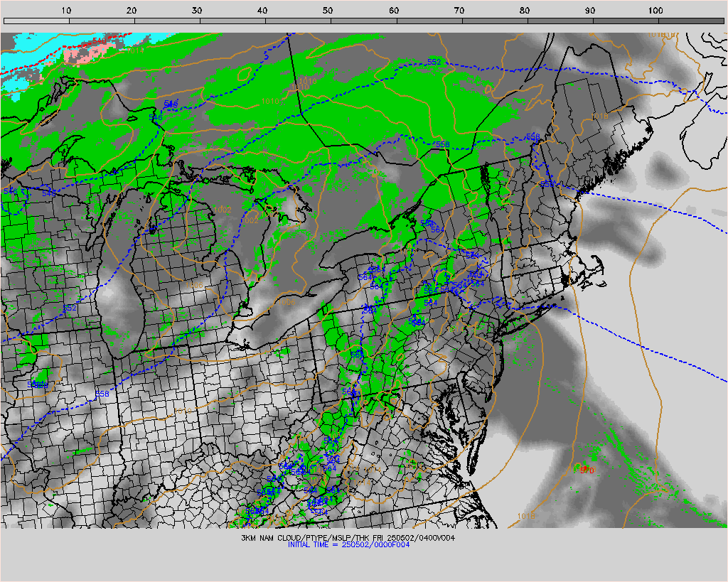Viewport: 728px width, 582px height.
Task: Click the red "540" thickness contour label
Action: point(99,41)
